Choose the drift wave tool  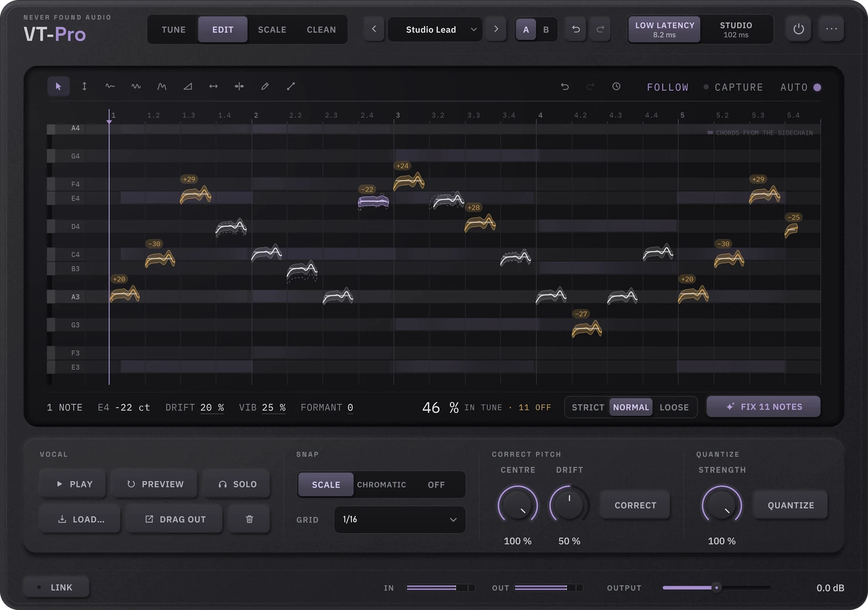point(110,86)
